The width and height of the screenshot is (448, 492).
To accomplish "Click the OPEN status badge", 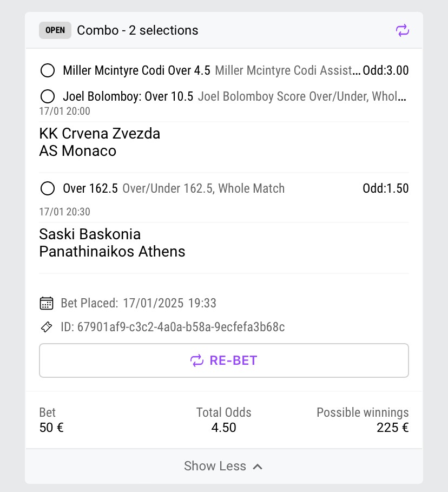I will pyautogui.click(x=55, y=30).
